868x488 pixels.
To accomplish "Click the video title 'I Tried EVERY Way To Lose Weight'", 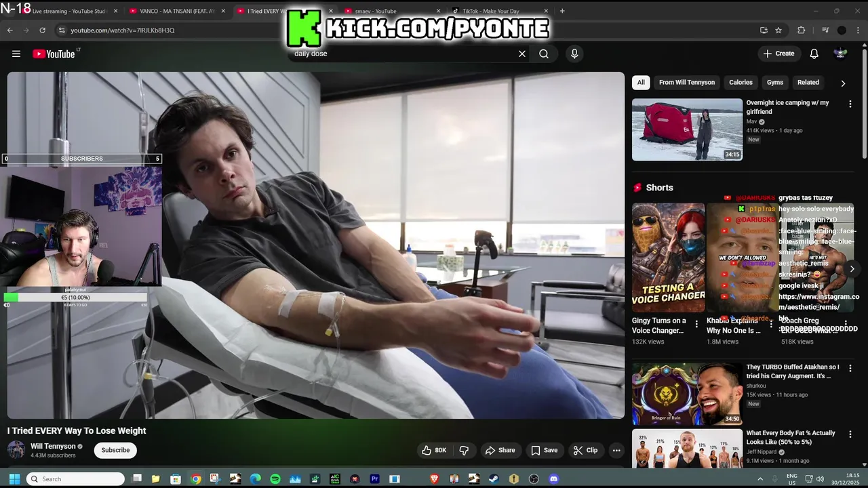I will click(77, 430).
